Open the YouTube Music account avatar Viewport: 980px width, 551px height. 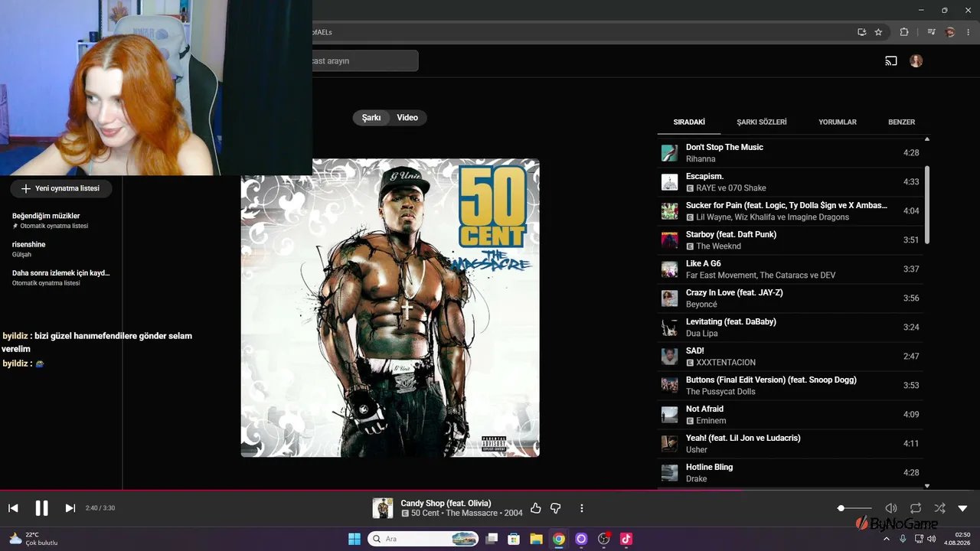pyautogui.click(x=916, y=61)
